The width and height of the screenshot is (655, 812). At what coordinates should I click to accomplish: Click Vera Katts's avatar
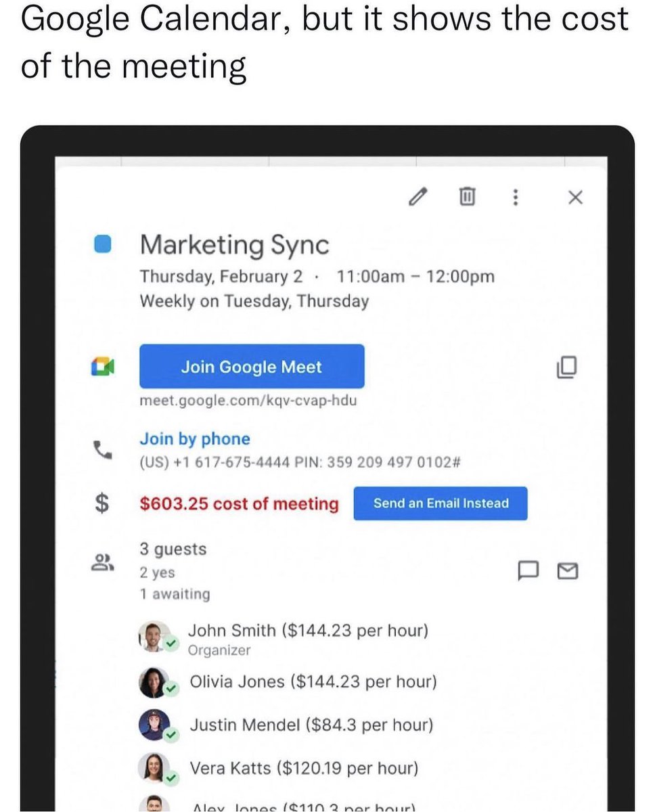pyautogui.click(x=154, y=769)
